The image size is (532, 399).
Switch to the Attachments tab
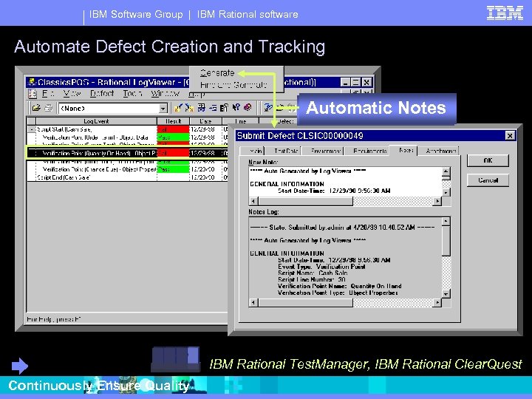pos(438,151)
